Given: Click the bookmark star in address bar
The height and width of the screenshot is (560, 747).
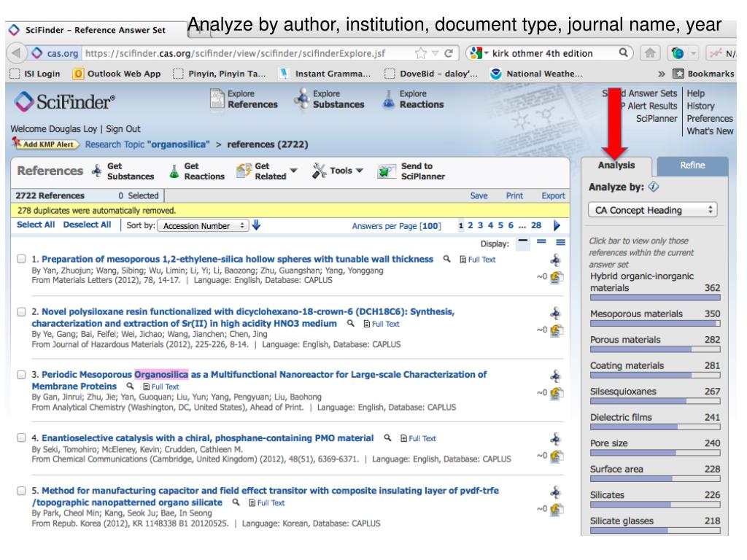Looking at the screenshot, I should coord(420,52).
